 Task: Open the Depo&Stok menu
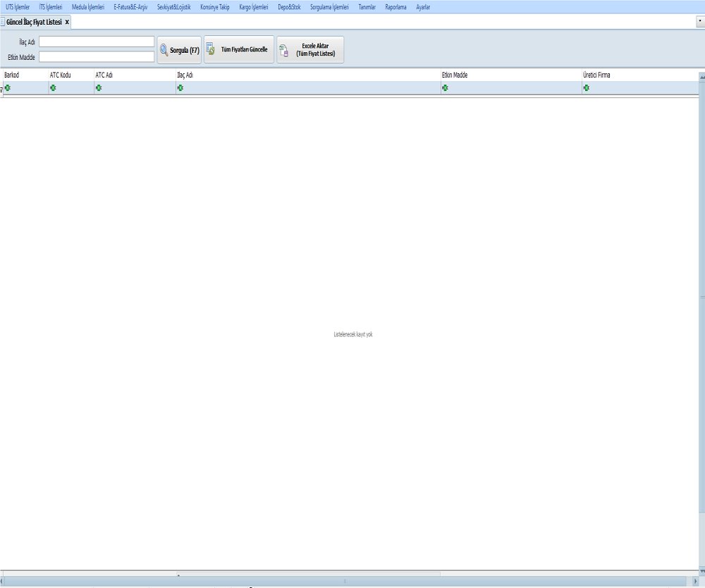pos(289,7)
